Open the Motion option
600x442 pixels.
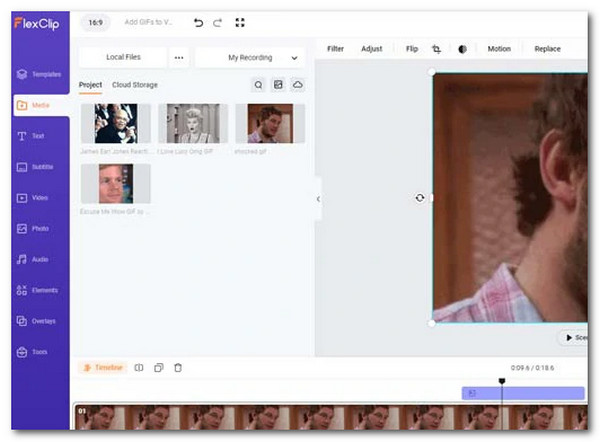tap(499, 49)
